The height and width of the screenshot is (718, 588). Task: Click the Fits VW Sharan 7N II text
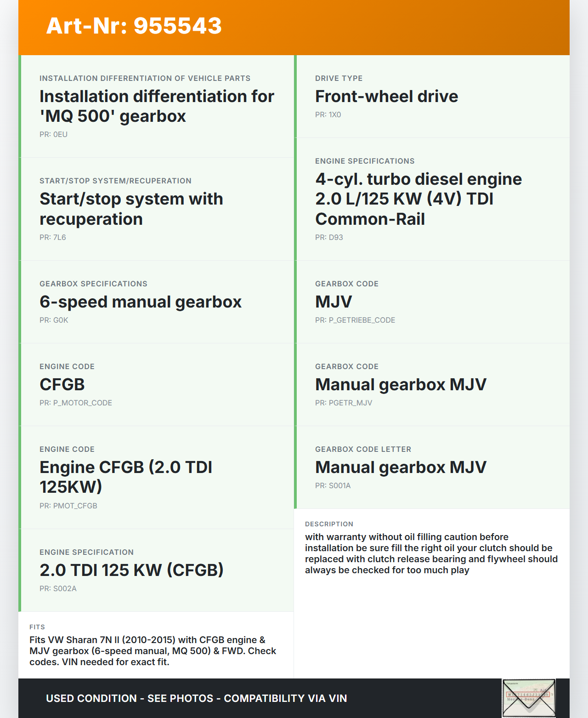coord(153,651)
